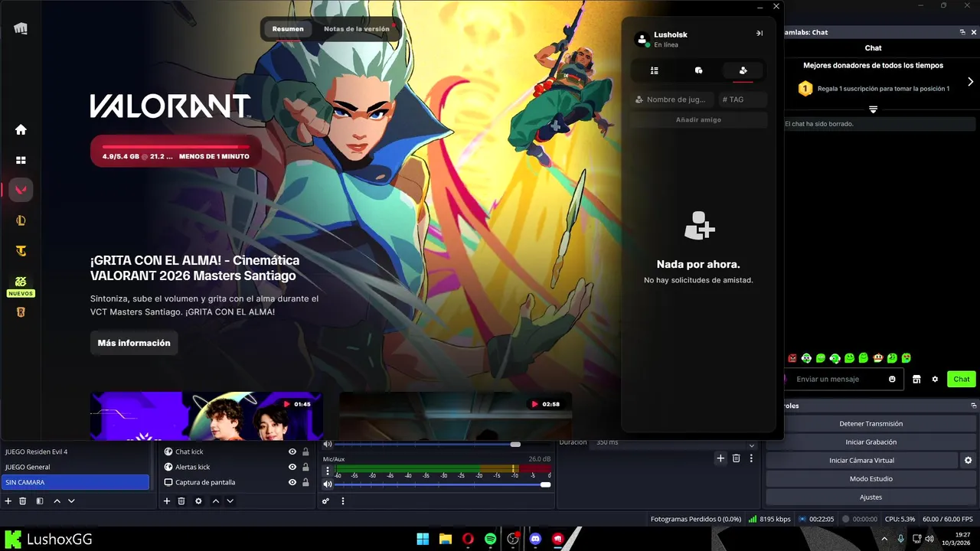Mute the upper audio channel speaker

point(328,444)
